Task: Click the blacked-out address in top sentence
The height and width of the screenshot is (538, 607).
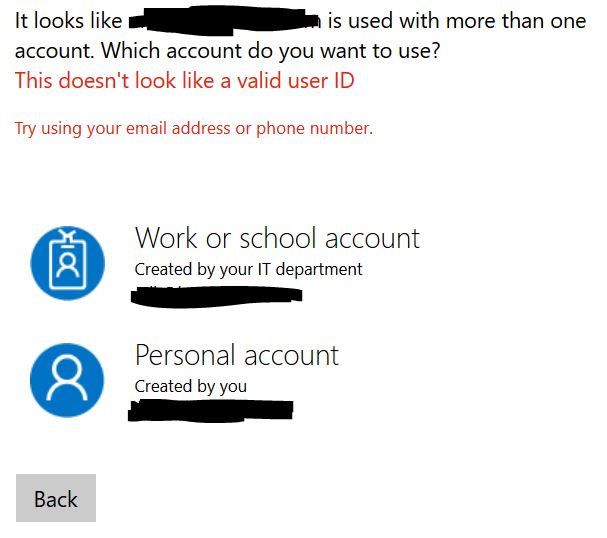Action: (x=225, y=21)
